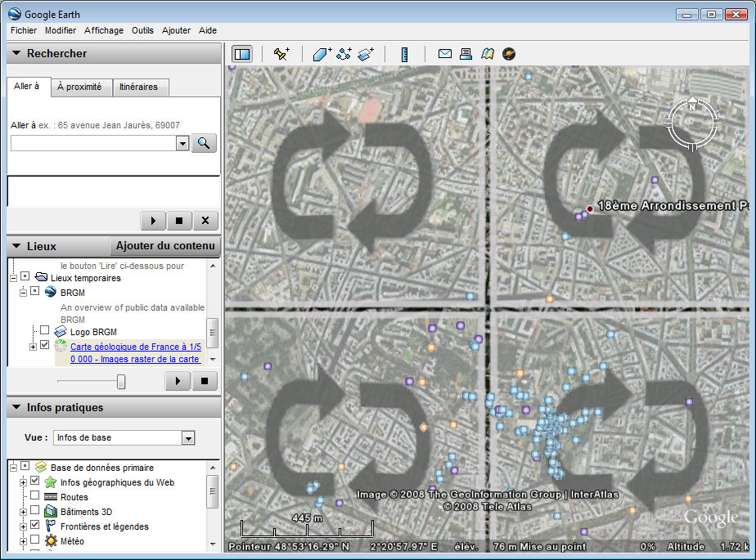
Task: Collapse the Rechercher panel
Action: tap(16, 53)
